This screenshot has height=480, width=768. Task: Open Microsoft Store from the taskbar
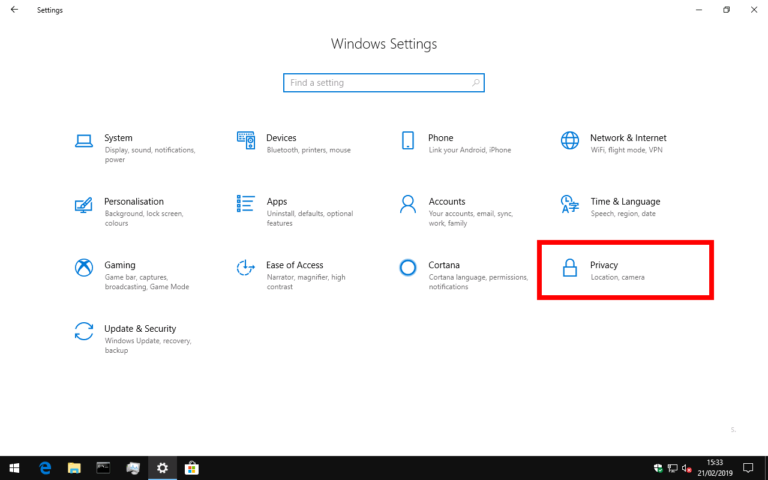point(192,468)
